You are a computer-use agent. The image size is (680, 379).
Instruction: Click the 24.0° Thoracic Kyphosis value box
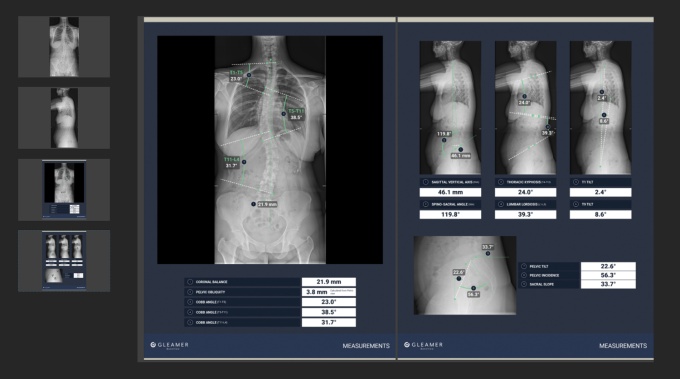[525, 192]
